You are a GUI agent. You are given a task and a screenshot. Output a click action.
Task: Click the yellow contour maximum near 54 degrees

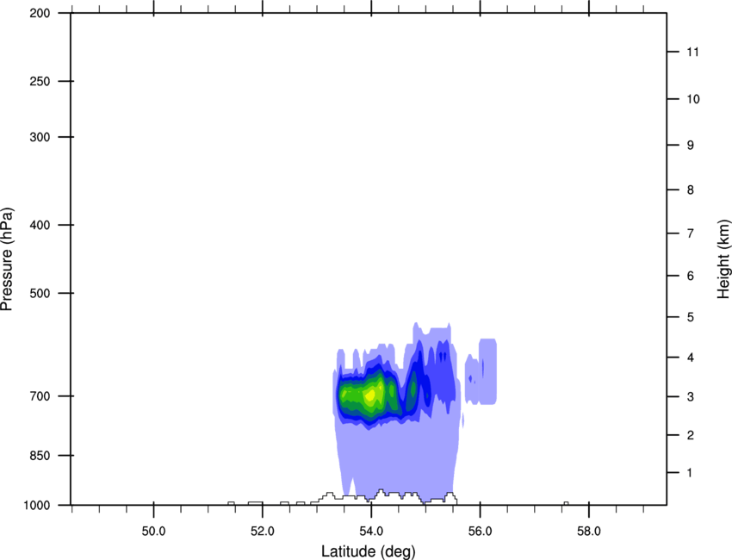pos(370,395)
